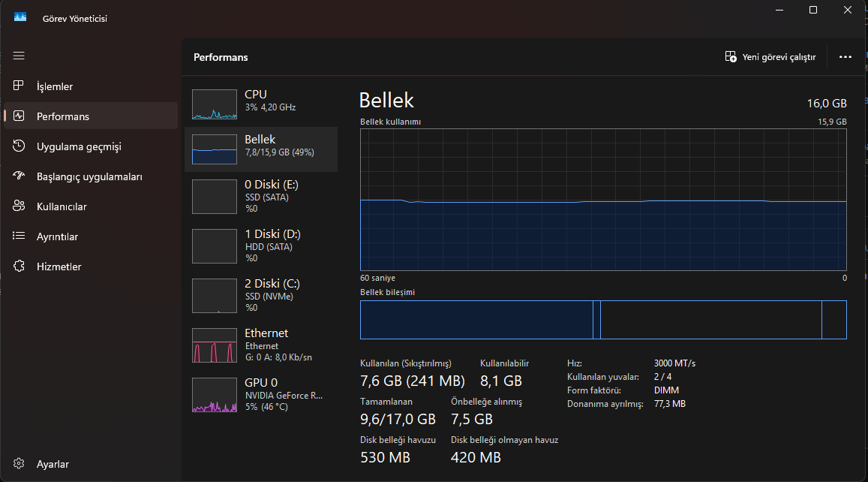Viewport: 868px width, 482px height.
Task: Select the GPU 0 graph thumbnail
Action: point(215,395)
